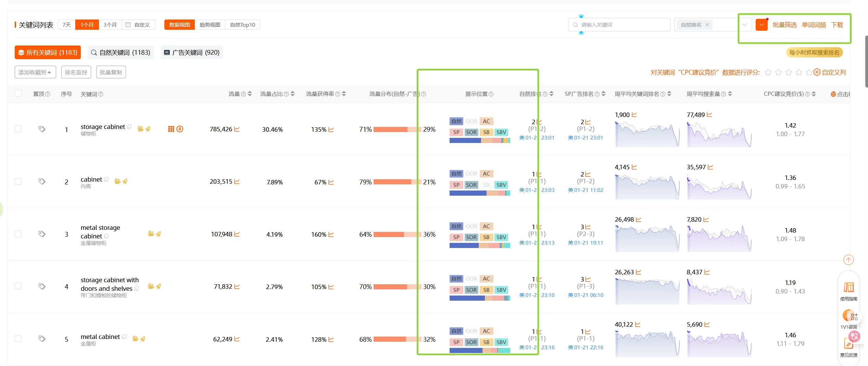Switch to the 趋势视图 tab
868x366 pixels.
click(210, 25)
